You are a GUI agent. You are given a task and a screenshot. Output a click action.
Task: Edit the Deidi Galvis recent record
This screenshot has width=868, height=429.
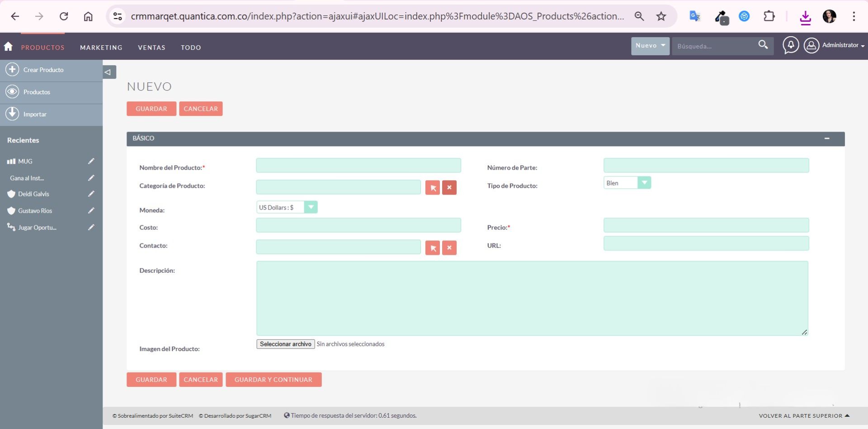click(91, 194)
